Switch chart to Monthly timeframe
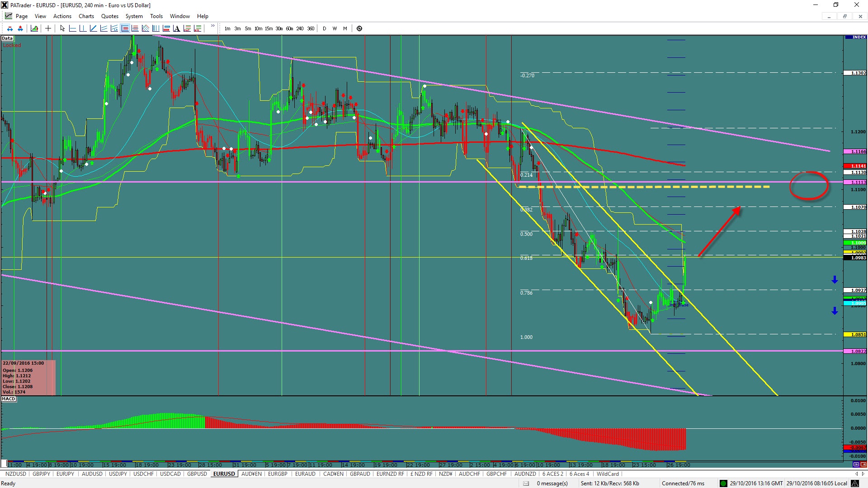Image resolution: width=868 pixels, height=488 pixels. click(345, 28)
